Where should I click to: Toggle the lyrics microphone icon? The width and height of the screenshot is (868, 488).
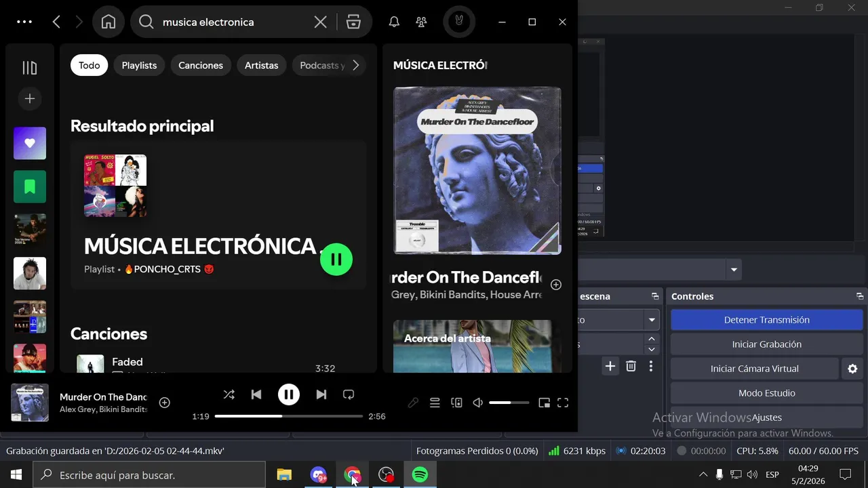click(x=413, y=403)
